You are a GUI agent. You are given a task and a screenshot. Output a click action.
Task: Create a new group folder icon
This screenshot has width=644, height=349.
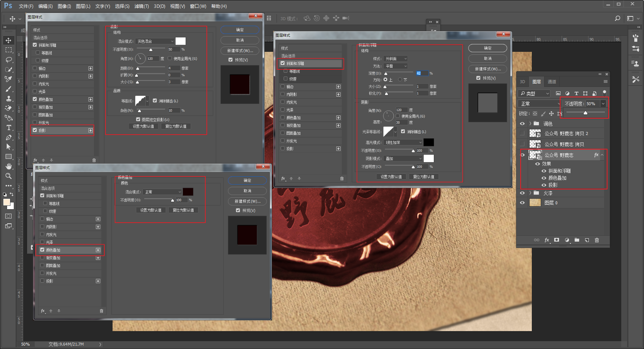[577, 240]
